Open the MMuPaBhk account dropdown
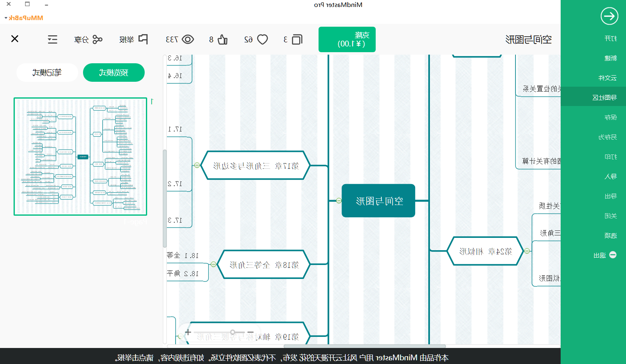Viewport: 626px width, 364px height. (x=24, y=18)
